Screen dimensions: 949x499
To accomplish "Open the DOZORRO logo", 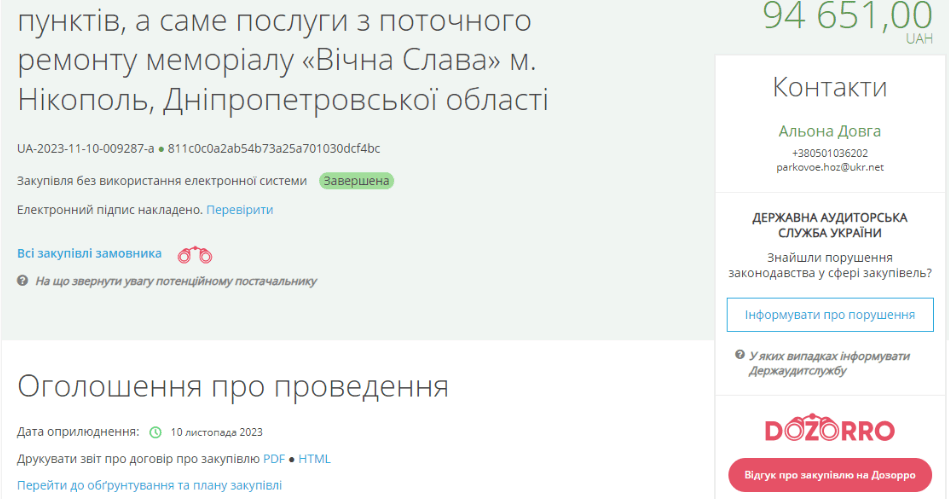I will tap(830, 429).
